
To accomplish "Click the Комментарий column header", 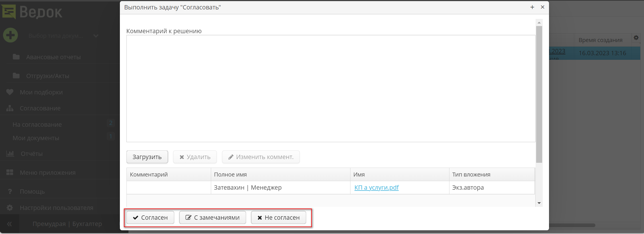I will coord(169,174).
